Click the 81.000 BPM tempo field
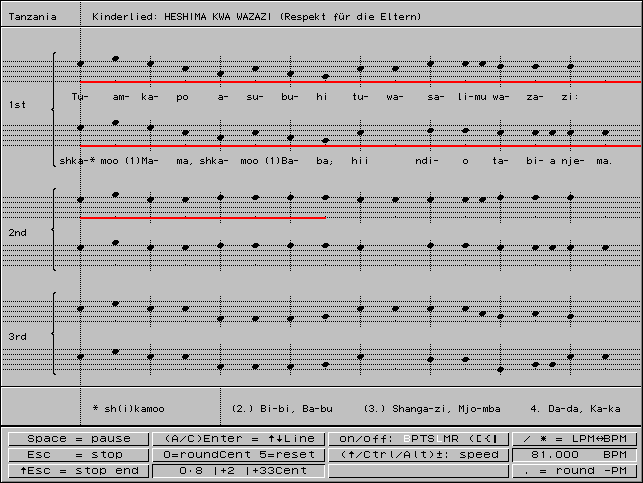Image resolution: width=643 pixels, height=483 pixels. pos(575,453)
